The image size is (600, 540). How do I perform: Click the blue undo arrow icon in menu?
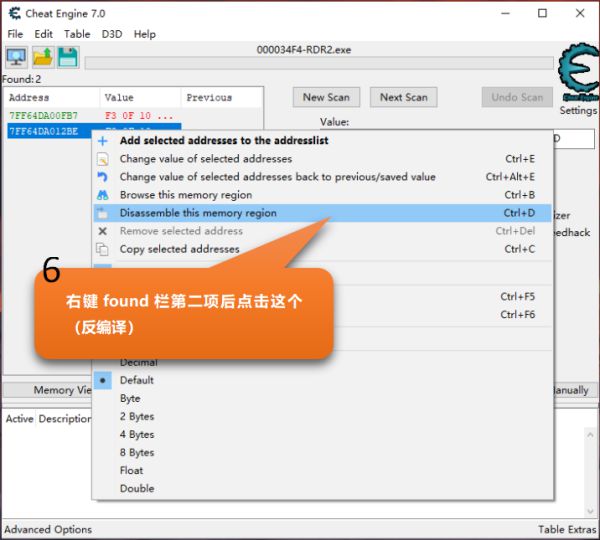click(x=102, y=177)
